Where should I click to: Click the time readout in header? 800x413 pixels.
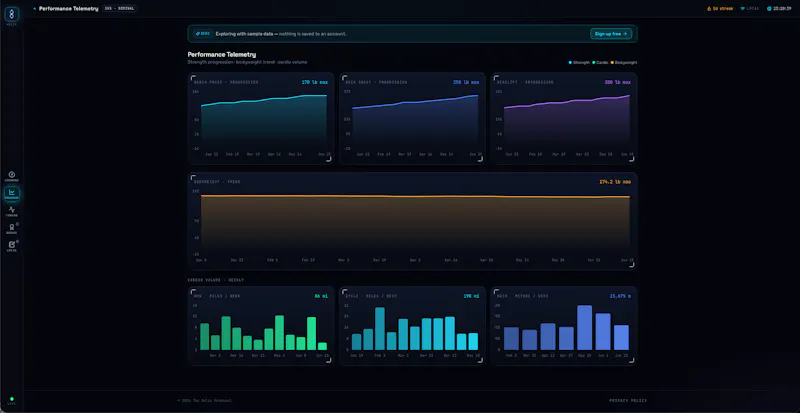[x=782, y=9]
